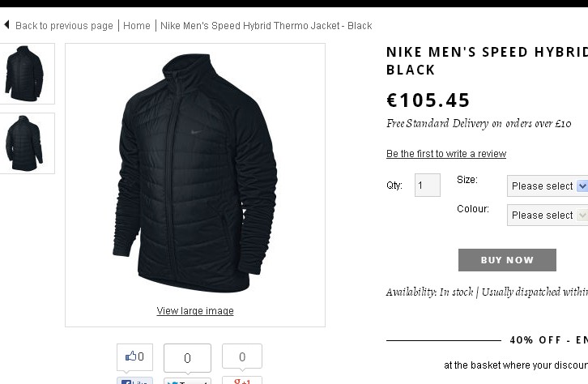Open the Size dropdown

point(548,186)
